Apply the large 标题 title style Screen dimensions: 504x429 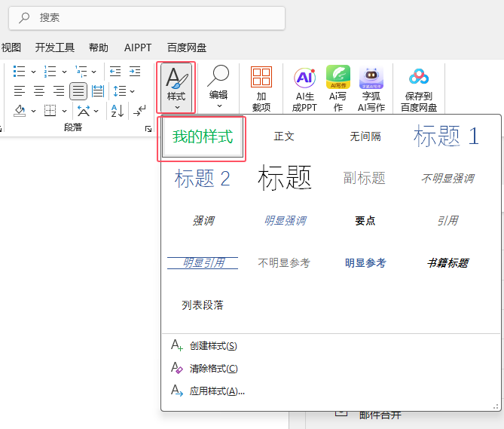point(285,177)
